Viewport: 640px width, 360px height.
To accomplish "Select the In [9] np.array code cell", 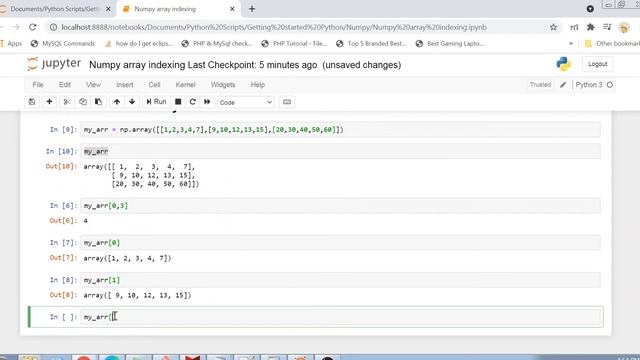I will [340, 129].
